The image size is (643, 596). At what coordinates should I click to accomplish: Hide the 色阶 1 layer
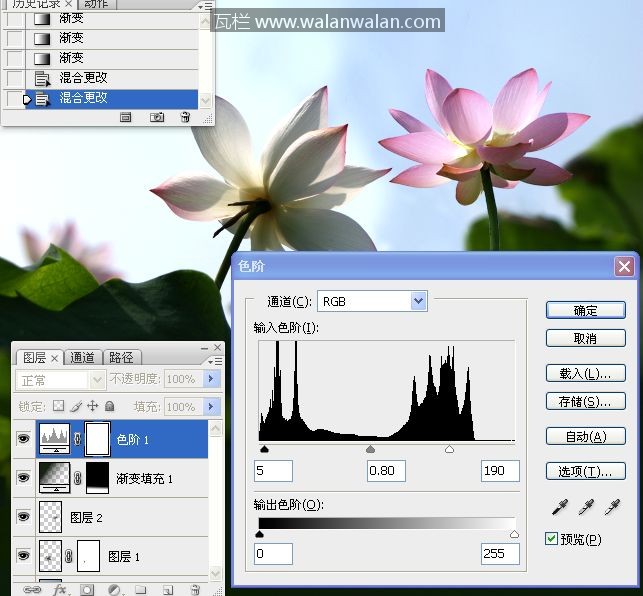(24, 438)
